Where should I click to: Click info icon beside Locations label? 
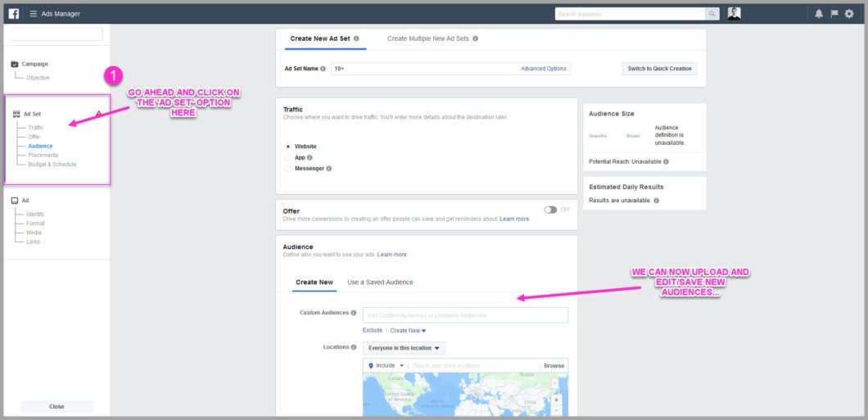(x=353, y=347)
